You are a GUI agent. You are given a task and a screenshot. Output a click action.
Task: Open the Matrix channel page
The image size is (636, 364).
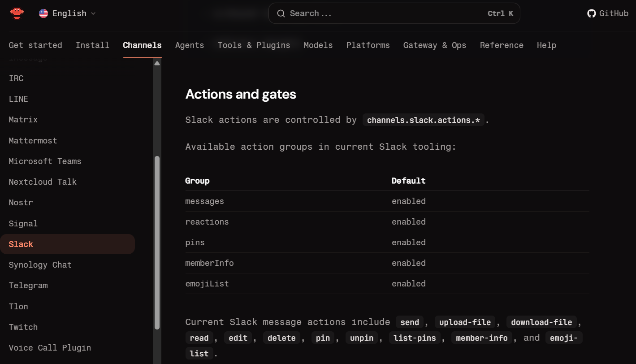pos(23,120)
